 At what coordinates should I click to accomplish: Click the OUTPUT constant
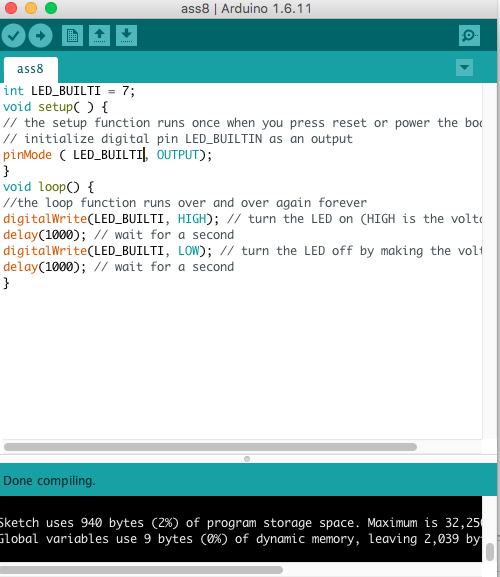(178, 155)
